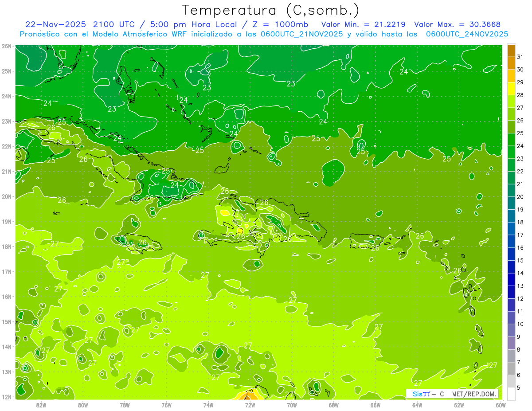Click the longitude label 82W
This screenshot has height=411, width=532.
click(41, 404)
